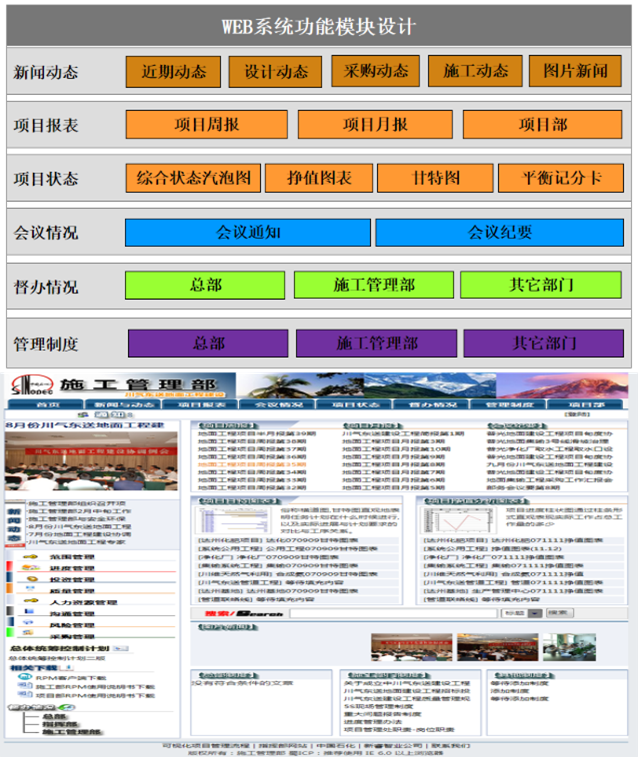
Task: Select the orange 近期动态 box
Action: click(x=173, y=72)
